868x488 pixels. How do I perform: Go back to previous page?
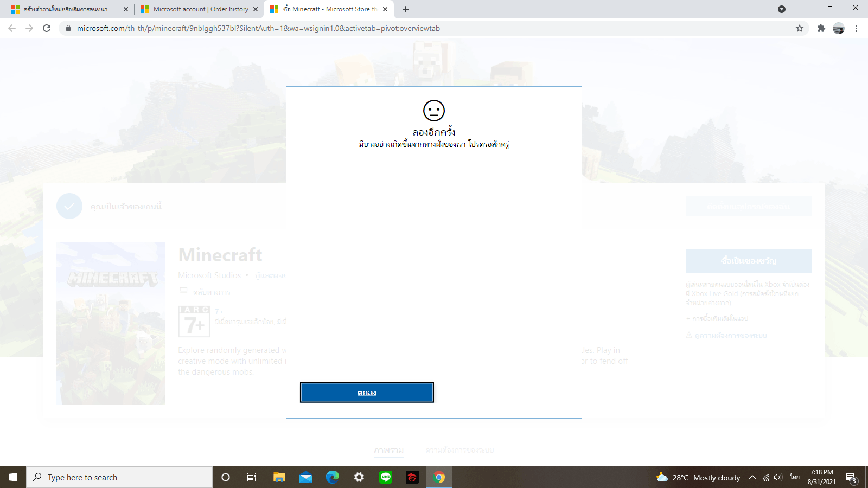pyautogui.click(x=12, y=28)
